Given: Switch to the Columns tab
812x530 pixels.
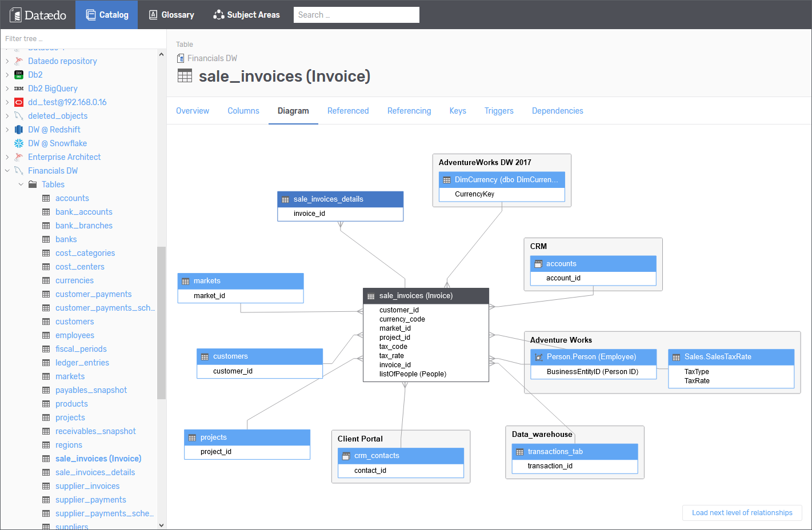Looking at the screenshot, I should coord(243,111).
